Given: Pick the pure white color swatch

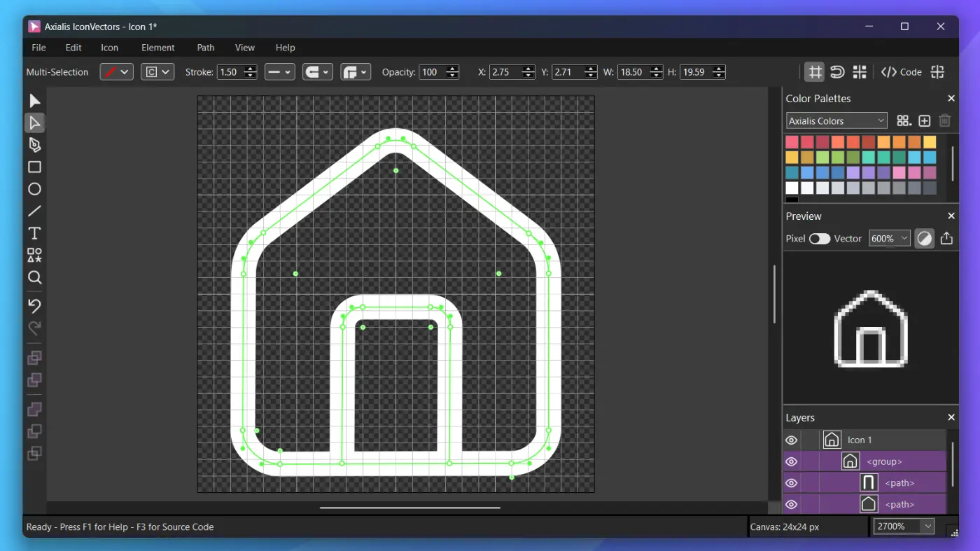Looking at the screenshot, I should pos(792,188).
